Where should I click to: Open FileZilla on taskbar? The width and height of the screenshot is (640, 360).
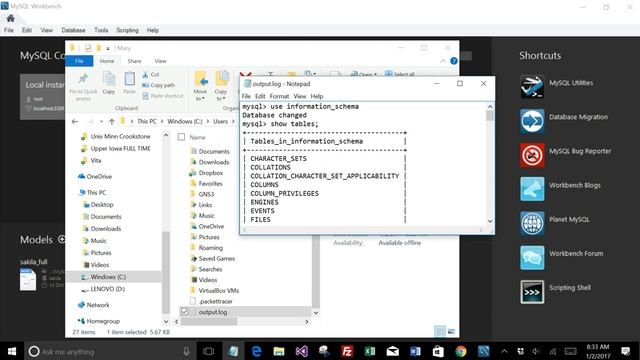pos(347,351)
